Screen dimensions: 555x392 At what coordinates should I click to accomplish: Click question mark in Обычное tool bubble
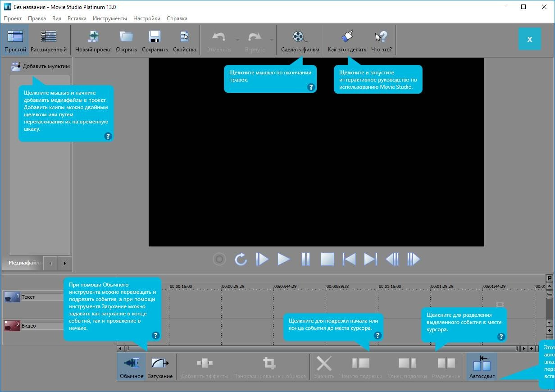coord(156,335)
